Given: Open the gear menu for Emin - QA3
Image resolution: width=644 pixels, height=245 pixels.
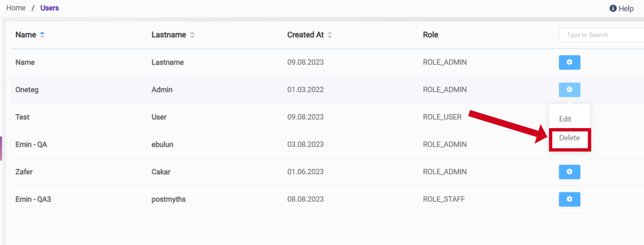Looking at the screenshot, I should click(569, 199).
